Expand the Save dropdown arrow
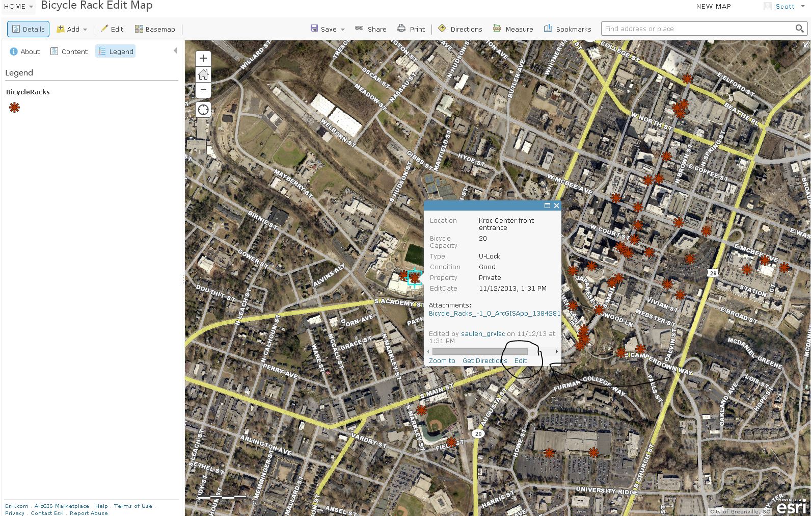 click(343, 30)
